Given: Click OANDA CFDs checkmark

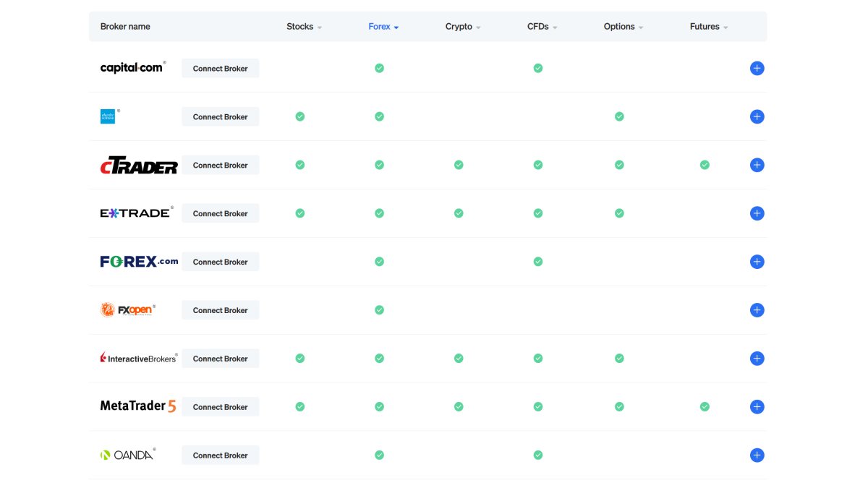Looking at the screenshot, I should 537,455.
